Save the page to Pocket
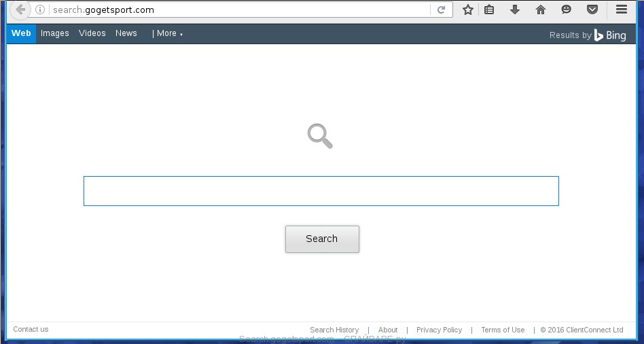This screenshot has width=644, height=344. [592, 10]
